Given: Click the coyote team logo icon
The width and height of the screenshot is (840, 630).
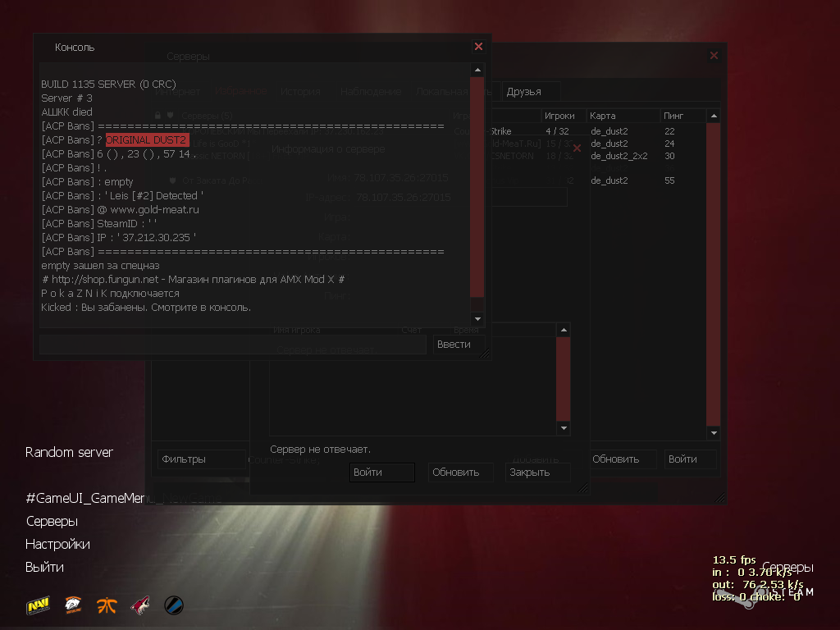Looking at the screenshot, I should 140,605.
